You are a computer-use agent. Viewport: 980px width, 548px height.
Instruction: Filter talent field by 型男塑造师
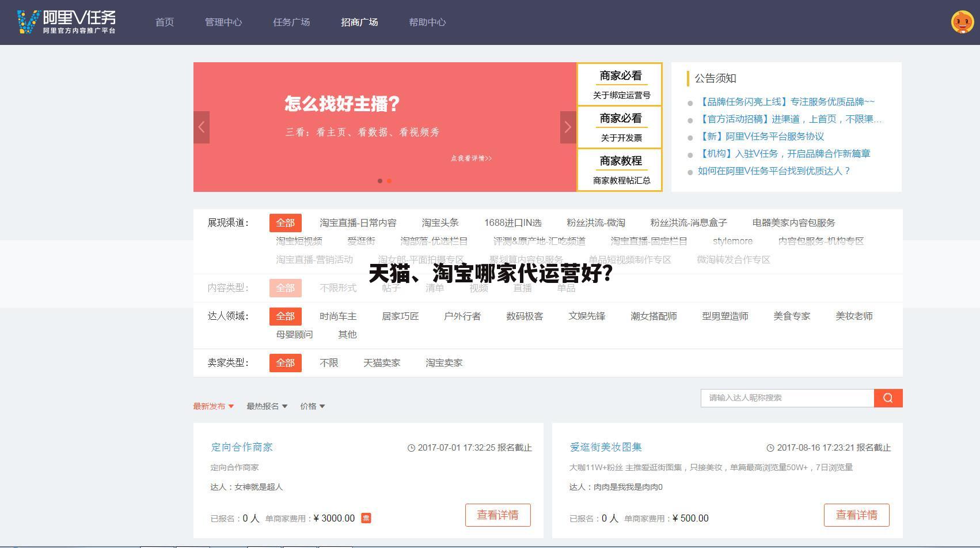point(725,316)
